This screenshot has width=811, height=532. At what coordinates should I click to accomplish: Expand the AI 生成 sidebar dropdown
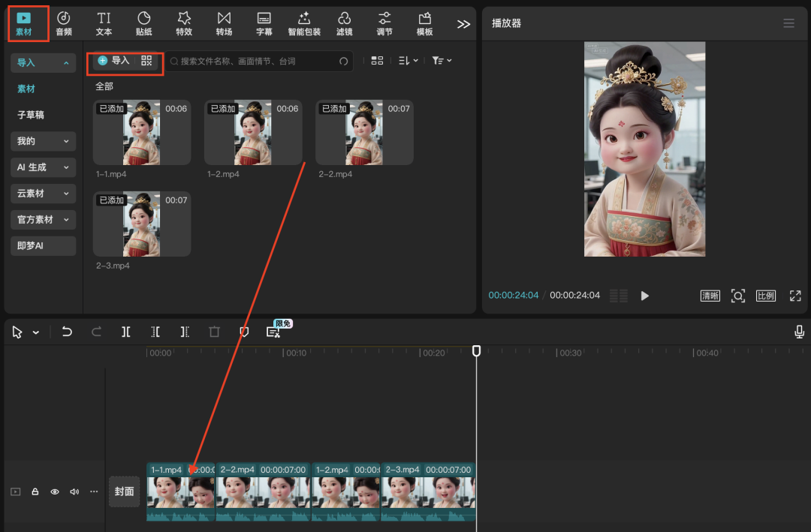pos(44,167)
